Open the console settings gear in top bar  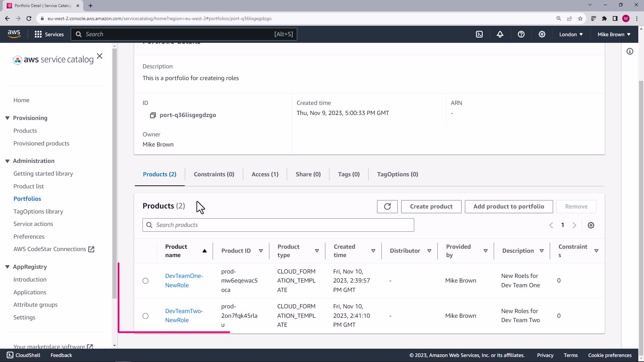click(542, 34)
